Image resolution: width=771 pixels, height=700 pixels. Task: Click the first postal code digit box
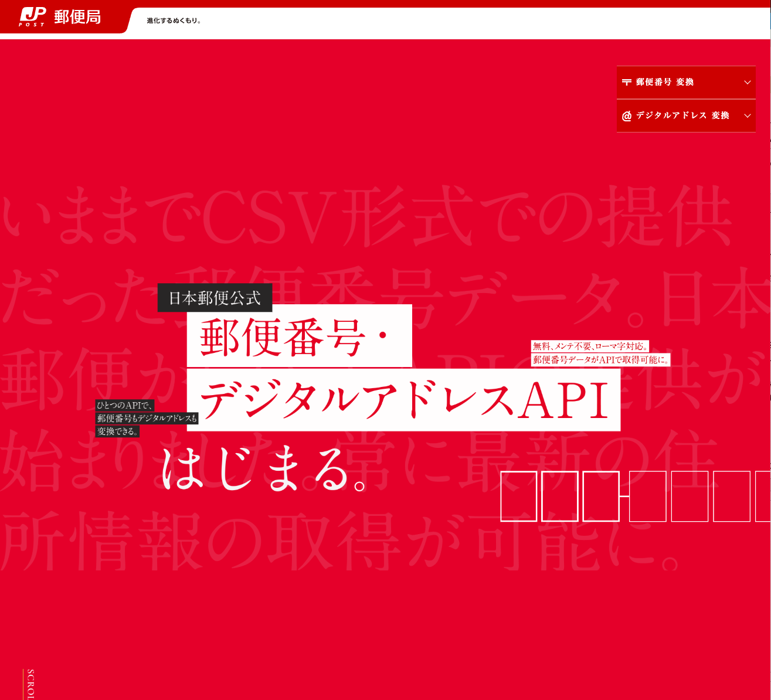518,496
